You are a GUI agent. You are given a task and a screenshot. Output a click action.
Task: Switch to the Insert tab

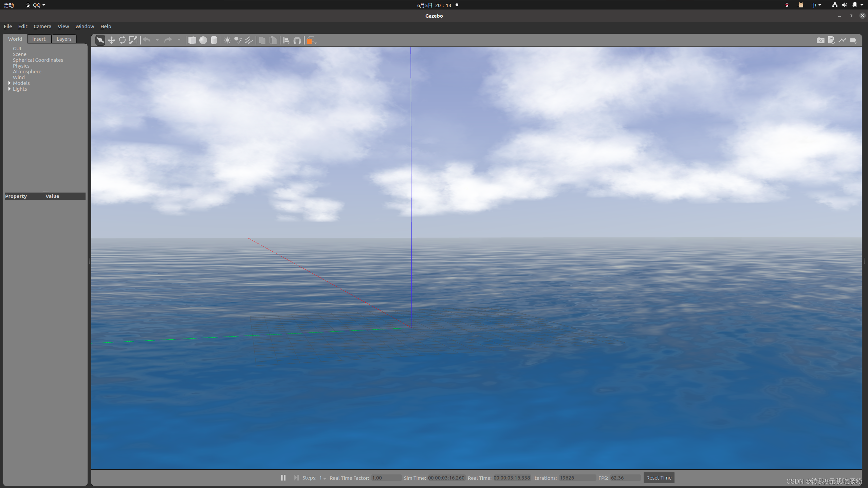coord(39,39)
